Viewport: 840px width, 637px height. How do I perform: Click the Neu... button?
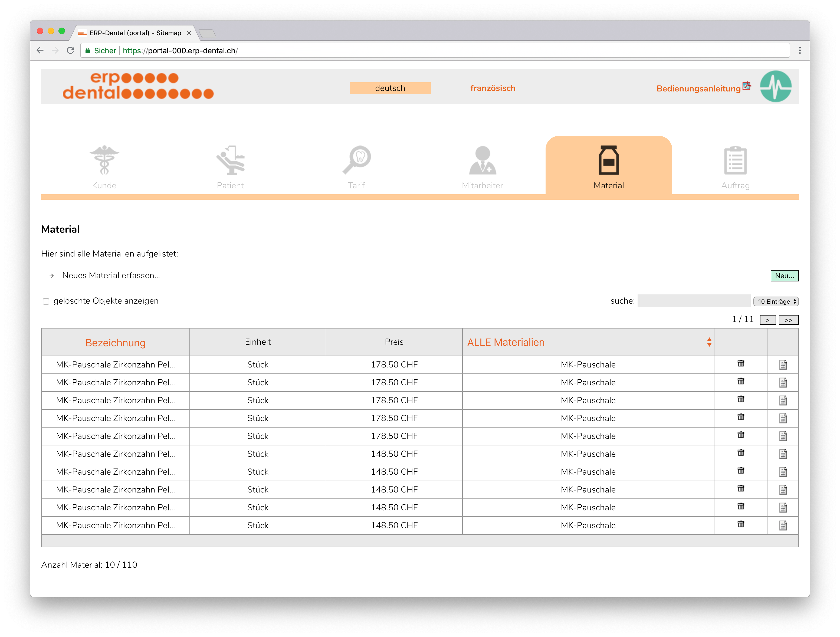coord(784,275)
